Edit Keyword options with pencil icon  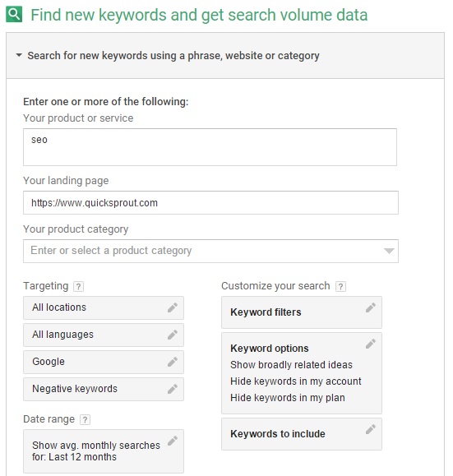pos(371,344)
